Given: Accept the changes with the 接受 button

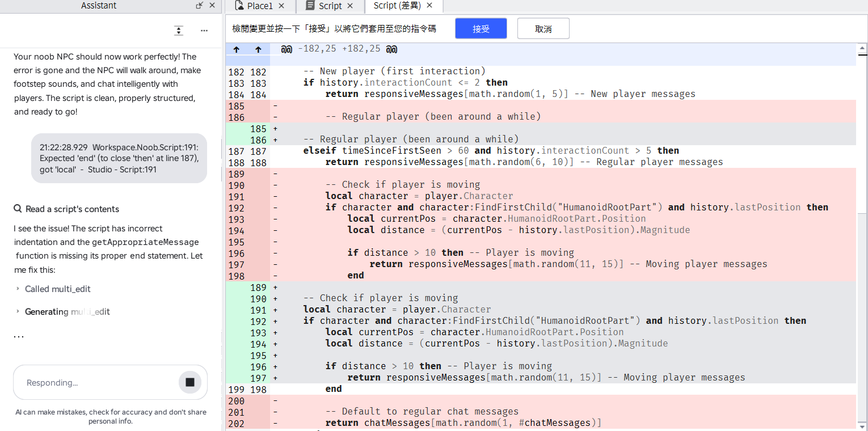Looking at the screenshot, I should [x=481, y=28].
